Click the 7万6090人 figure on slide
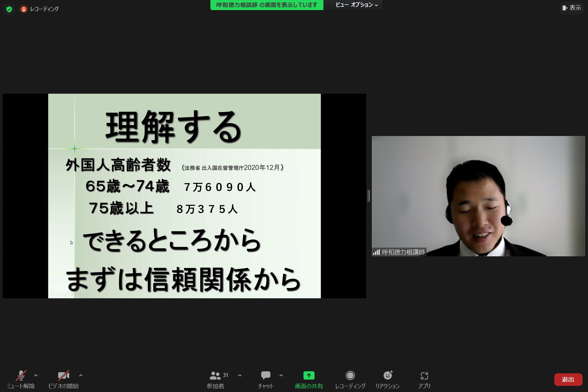The height and width of the screenshot is (392, 588). (x=220, y=187)
